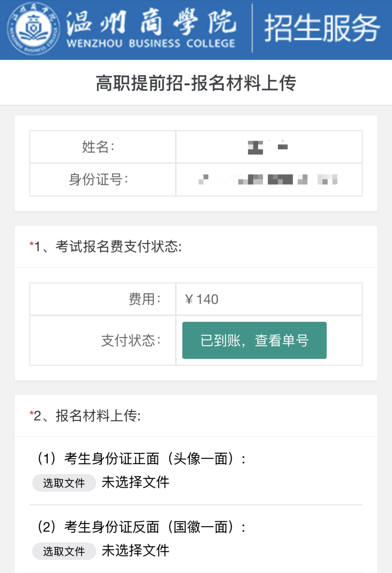This screenshot has height=573, width=392.
Task: Click the Wenzhou Business College round emblem
Action: [x=33, y=29]
